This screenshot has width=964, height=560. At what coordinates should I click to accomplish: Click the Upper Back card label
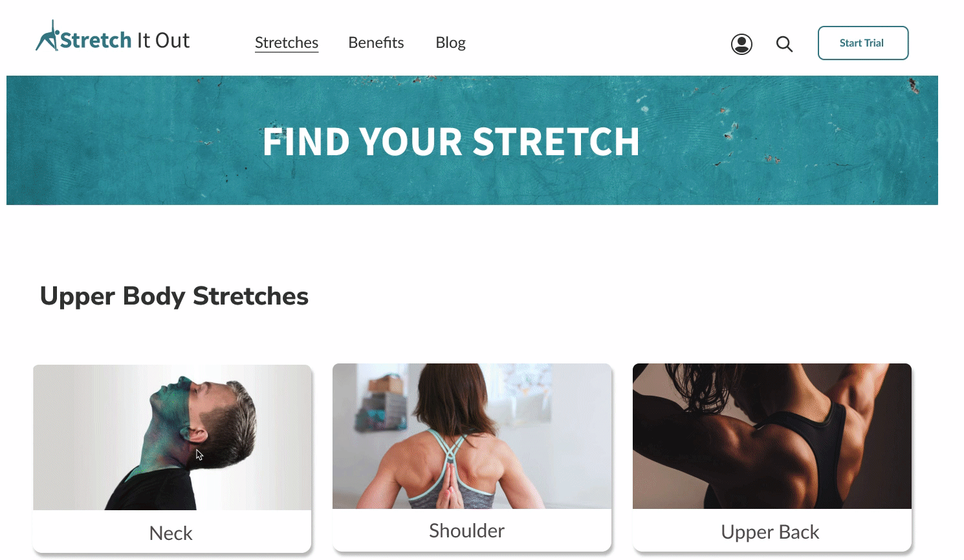770,532
